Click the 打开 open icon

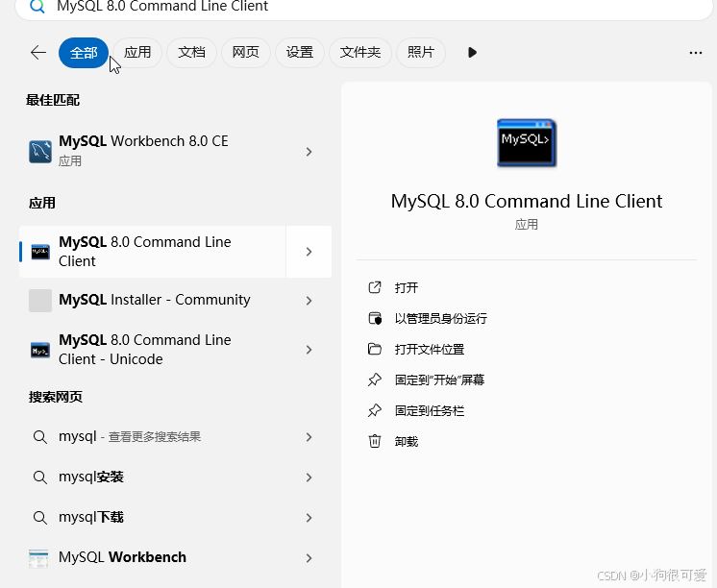tap(375, 287)
